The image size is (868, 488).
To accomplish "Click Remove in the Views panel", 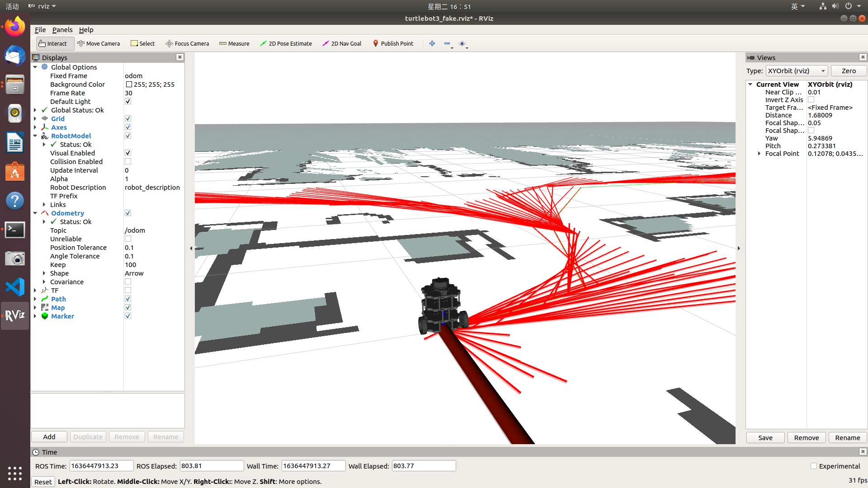I will pos(807,437).
